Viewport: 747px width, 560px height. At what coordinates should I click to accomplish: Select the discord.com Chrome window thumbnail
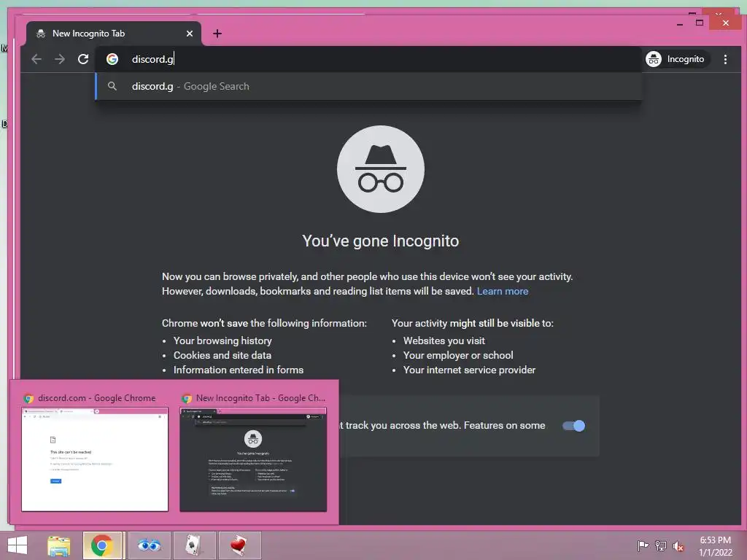[95, 459]
